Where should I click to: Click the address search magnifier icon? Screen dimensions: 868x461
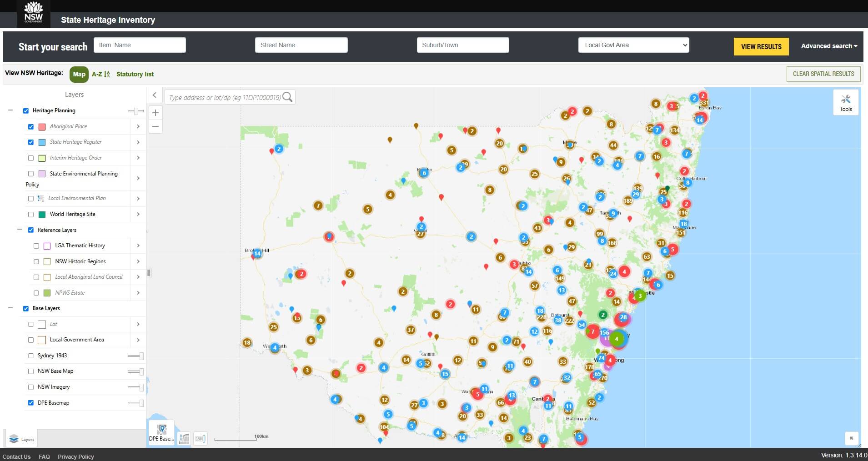(x=288, y=97)
